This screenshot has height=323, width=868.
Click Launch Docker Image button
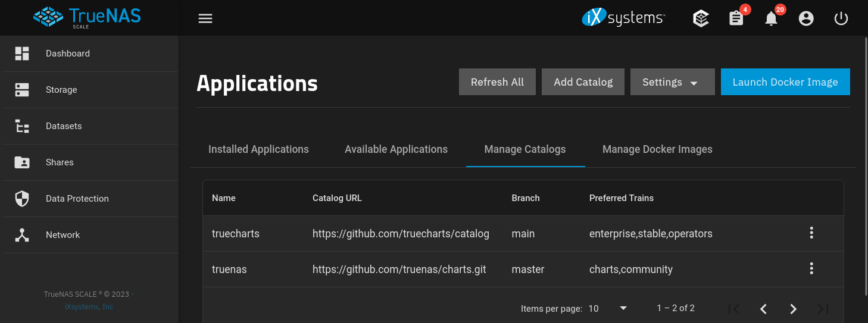tap(785, 82)
